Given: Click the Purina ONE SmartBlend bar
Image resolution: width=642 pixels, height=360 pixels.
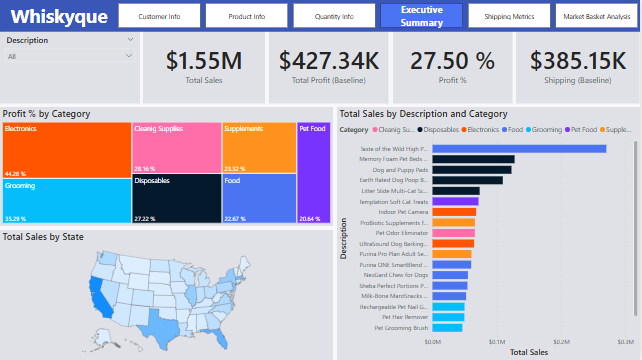Looking at the screenshot, I should 452,265.
